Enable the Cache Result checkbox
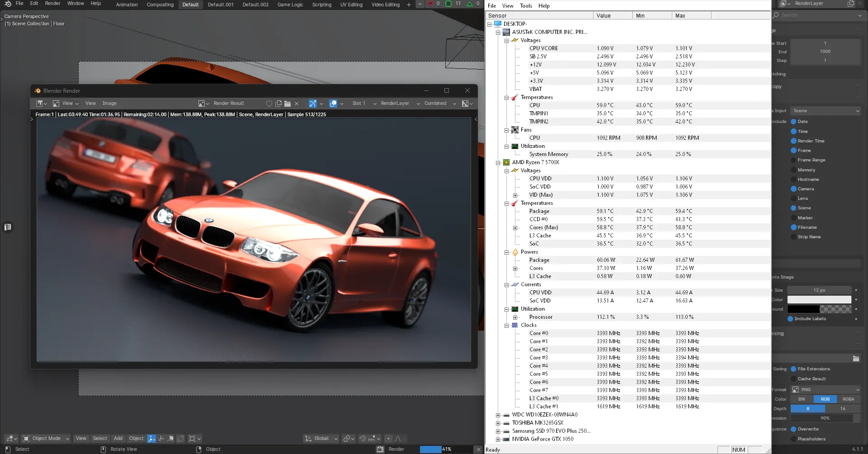868x454 pixels. [793, 379]
